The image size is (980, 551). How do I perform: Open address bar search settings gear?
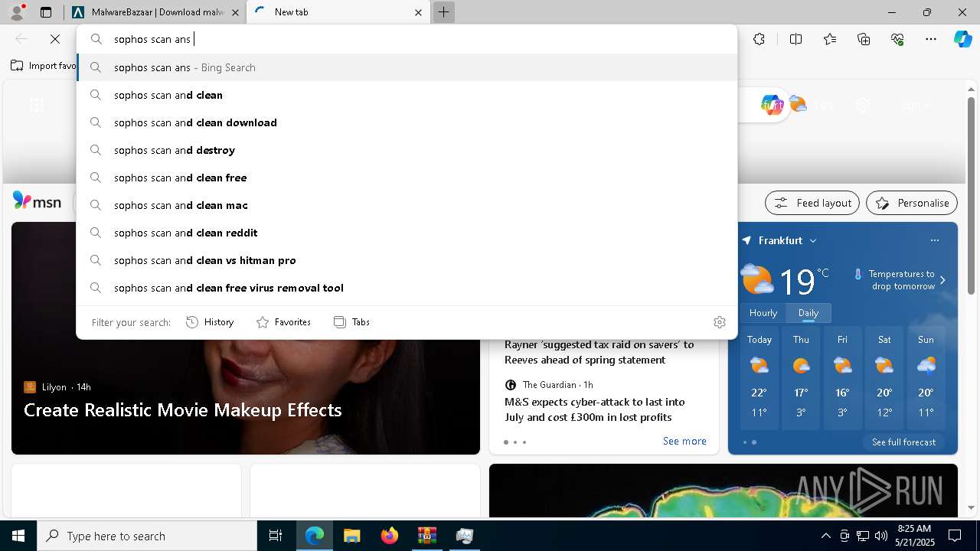click(719, 322)
